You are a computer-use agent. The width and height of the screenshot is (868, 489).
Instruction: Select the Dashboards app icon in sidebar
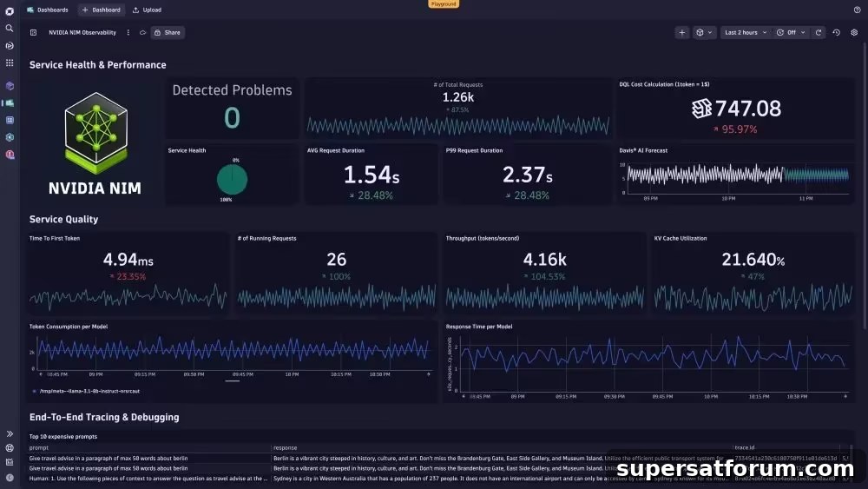pos(10,103)
